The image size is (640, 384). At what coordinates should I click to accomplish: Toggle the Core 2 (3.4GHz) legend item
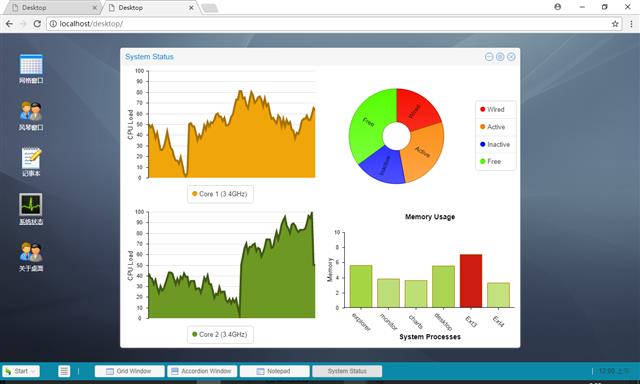[220, 334]
